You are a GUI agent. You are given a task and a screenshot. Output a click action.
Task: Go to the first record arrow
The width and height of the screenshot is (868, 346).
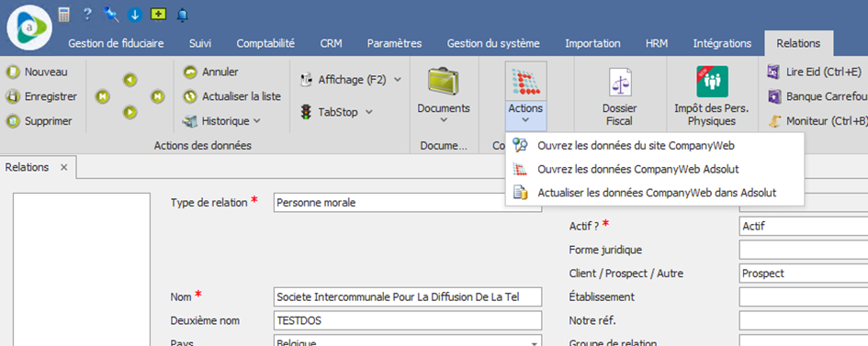pos(102,96)
